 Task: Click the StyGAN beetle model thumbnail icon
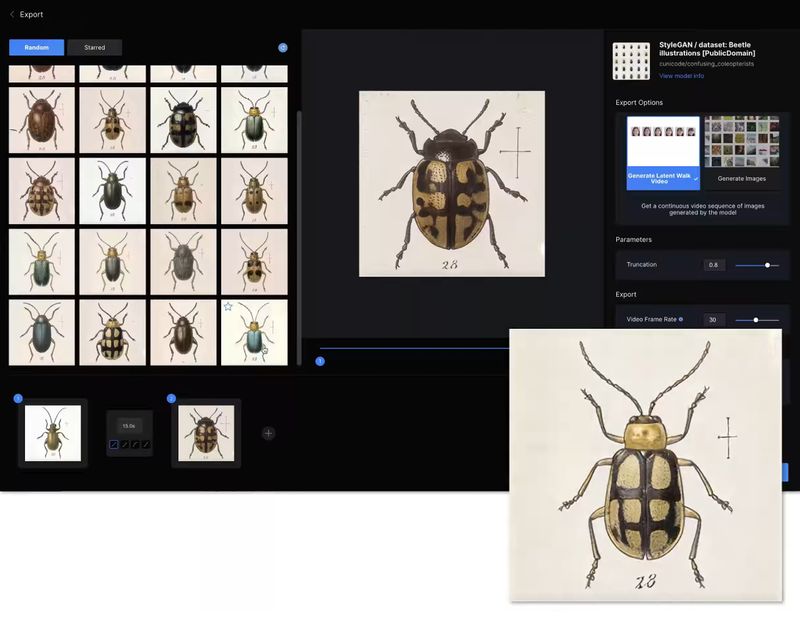point(631,60)
